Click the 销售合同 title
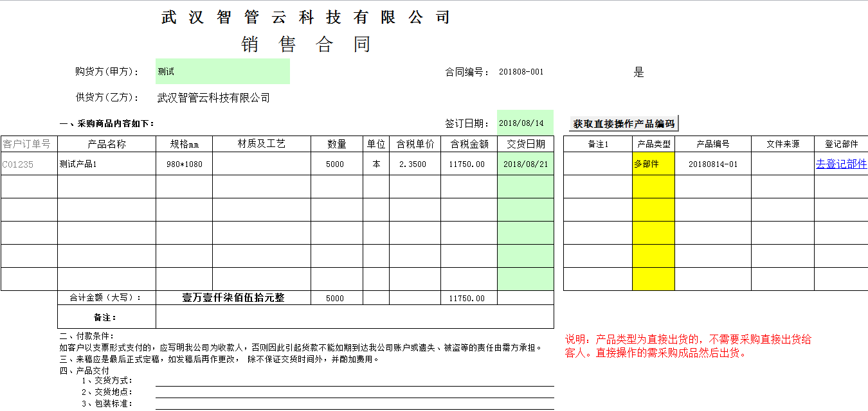Viewport: 868px width, 411px height. click(x=306, y=44)
